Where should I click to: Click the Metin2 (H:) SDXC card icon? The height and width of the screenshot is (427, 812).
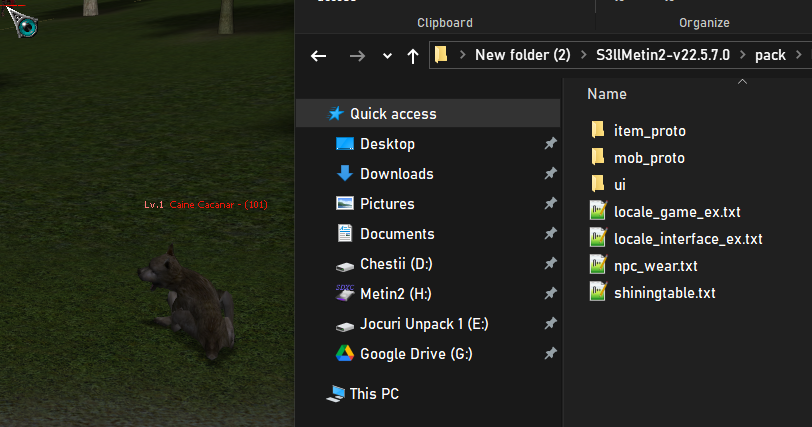click(345, 292)
